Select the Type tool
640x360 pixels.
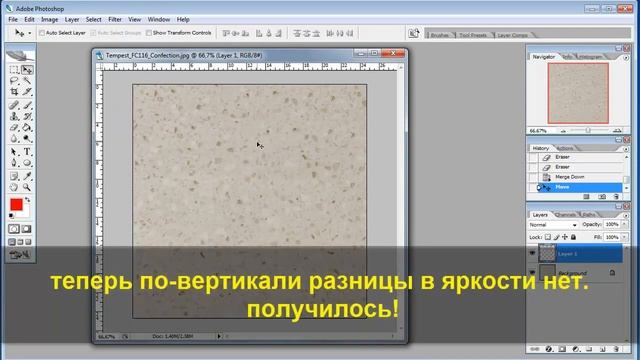(x=27, y=152)
